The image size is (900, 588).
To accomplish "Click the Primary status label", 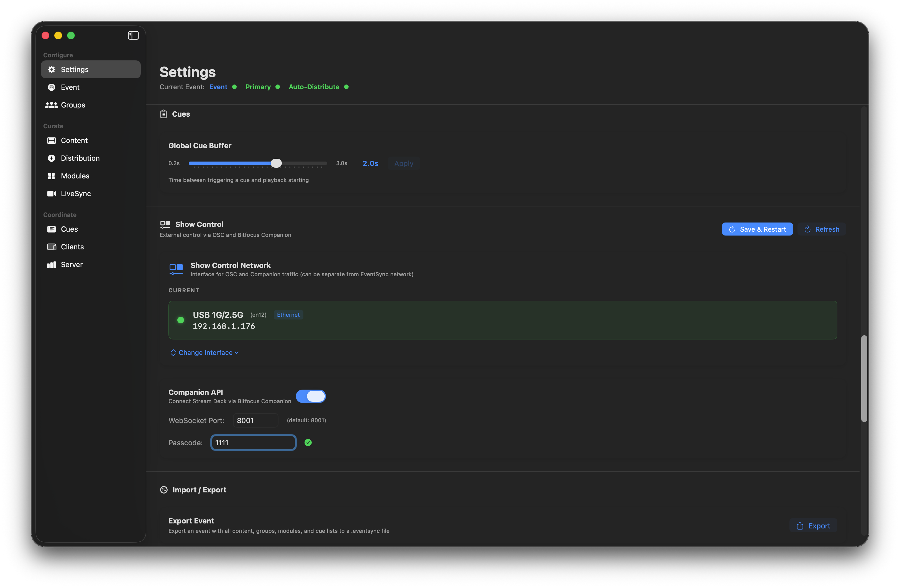I will [x=258, y=87].
